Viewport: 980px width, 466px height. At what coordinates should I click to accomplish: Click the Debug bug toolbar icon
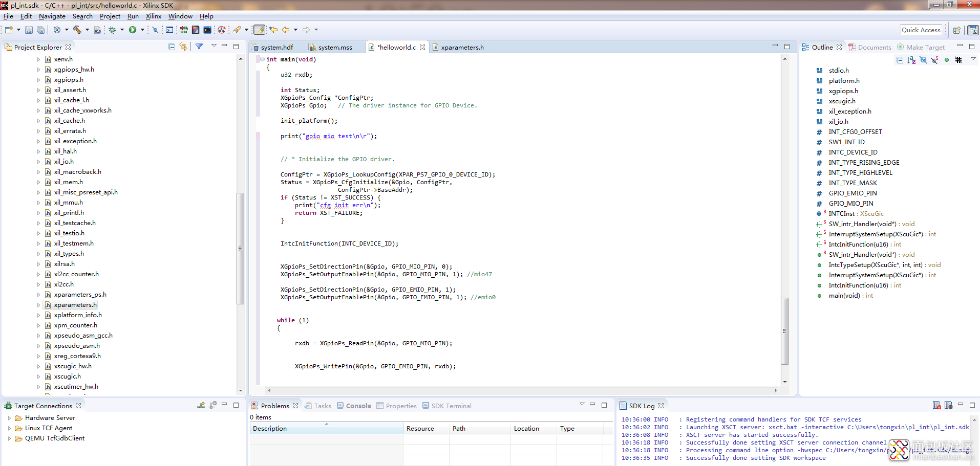pos(112,30)
